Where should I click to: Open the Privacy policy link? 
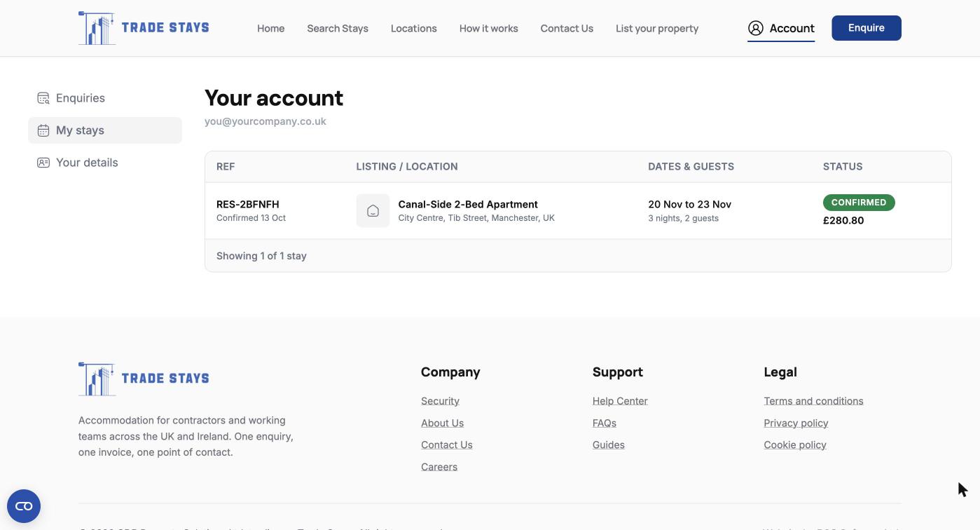[796, 423]
